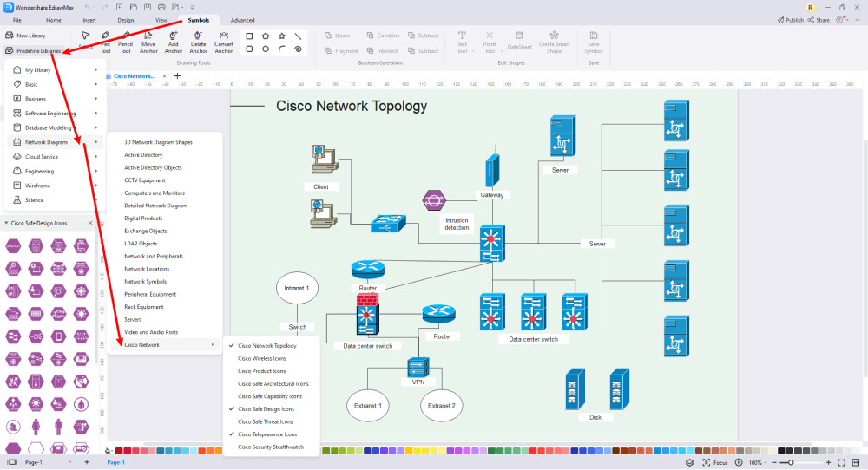Expand Software Engineering submenu
Viewport: 868px width, 470px height.
(x=56, y=114)
